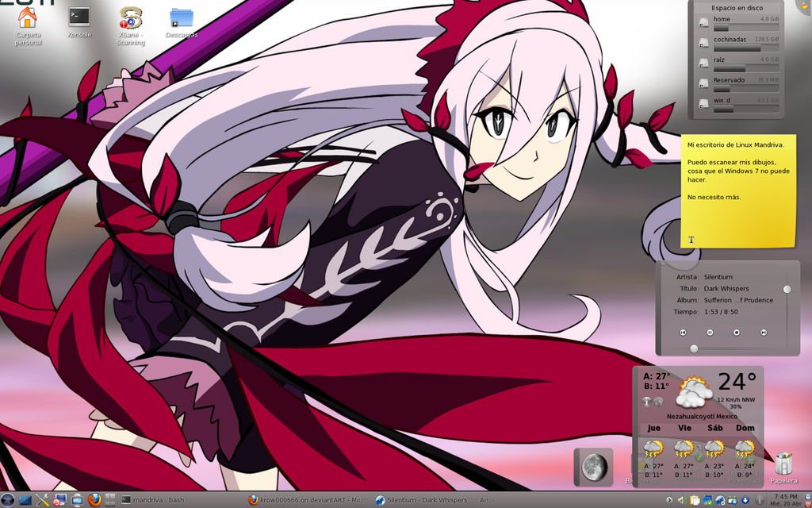Click the player's vertical volume slider handle
Image resolution: width=812 pixels, height=508 pixels.
pos(787,289)
